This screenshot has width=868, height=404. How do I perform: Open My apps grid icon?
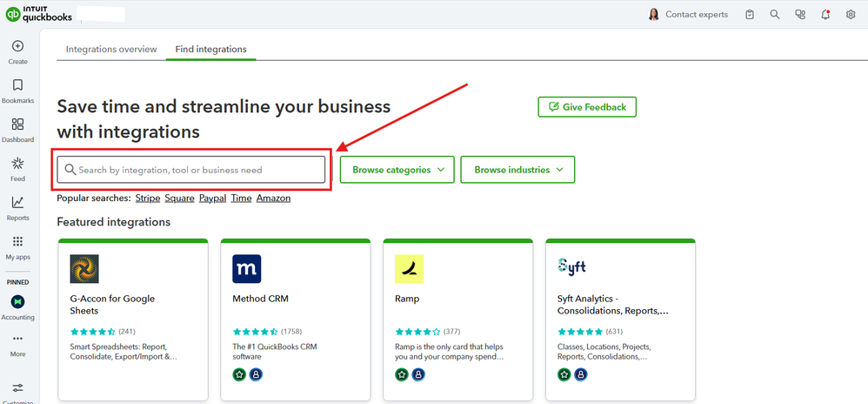coord(17,241)
